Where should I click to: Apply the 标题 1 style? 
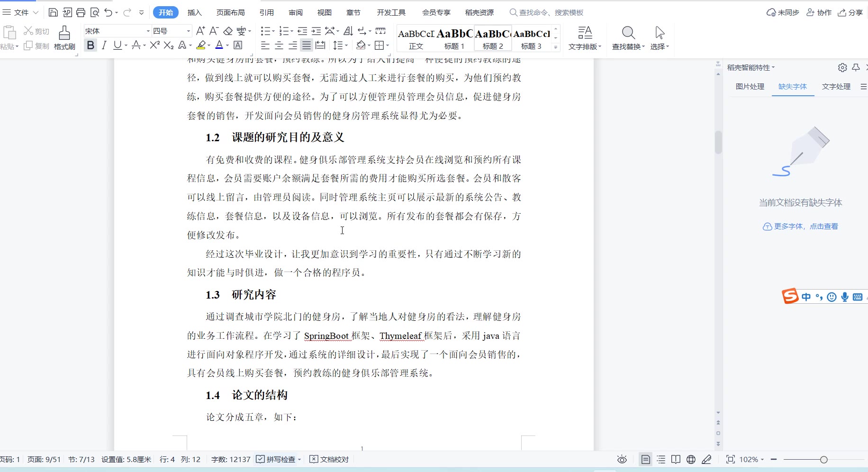(454, 38)
